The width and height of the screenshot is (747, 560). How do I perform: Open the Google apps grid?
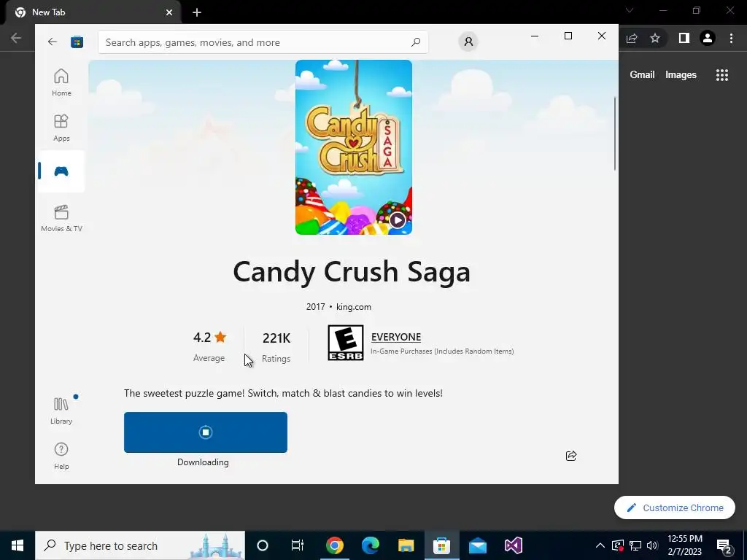(722, 75)
